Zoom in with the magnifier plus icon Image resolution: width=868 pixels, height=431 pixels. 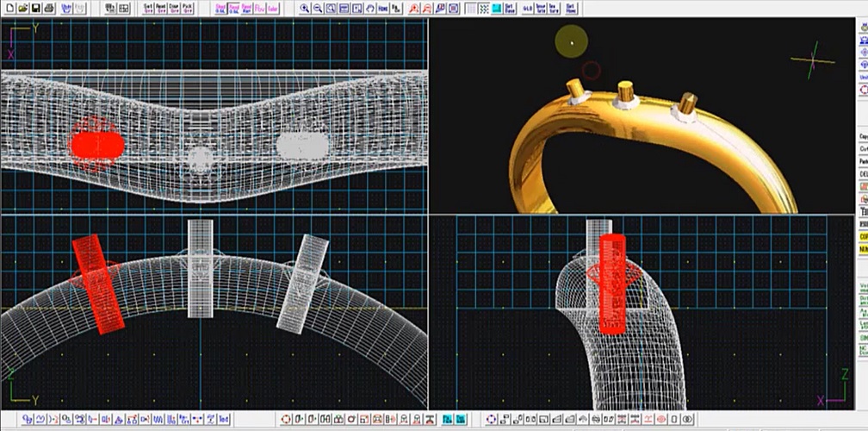(305, 8)
